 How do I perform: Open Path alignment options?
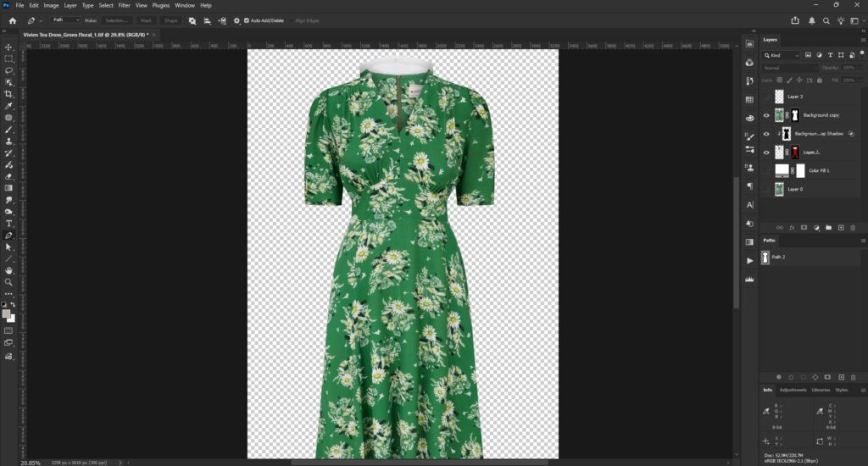click(207, 20)
